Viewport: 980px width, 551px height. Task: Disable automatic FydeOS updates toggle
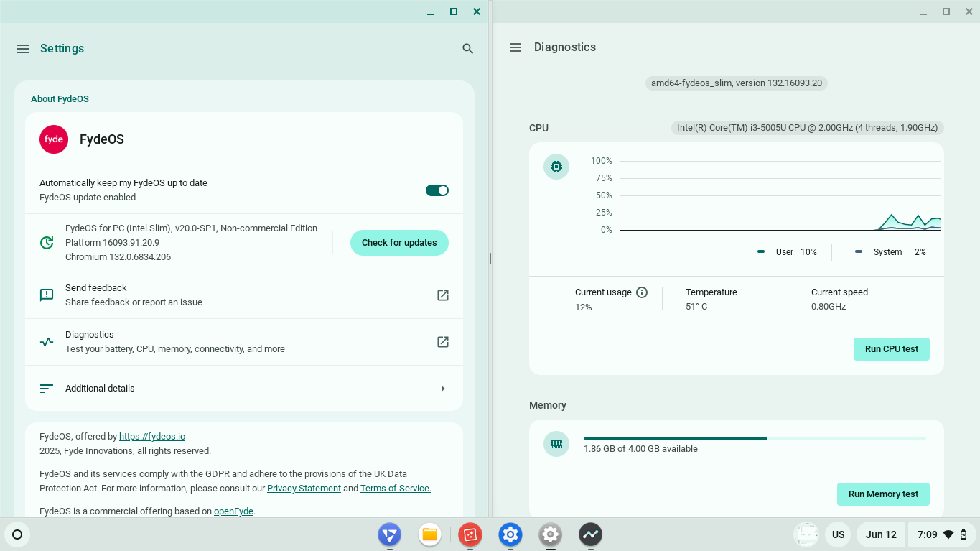pos(437,190)
